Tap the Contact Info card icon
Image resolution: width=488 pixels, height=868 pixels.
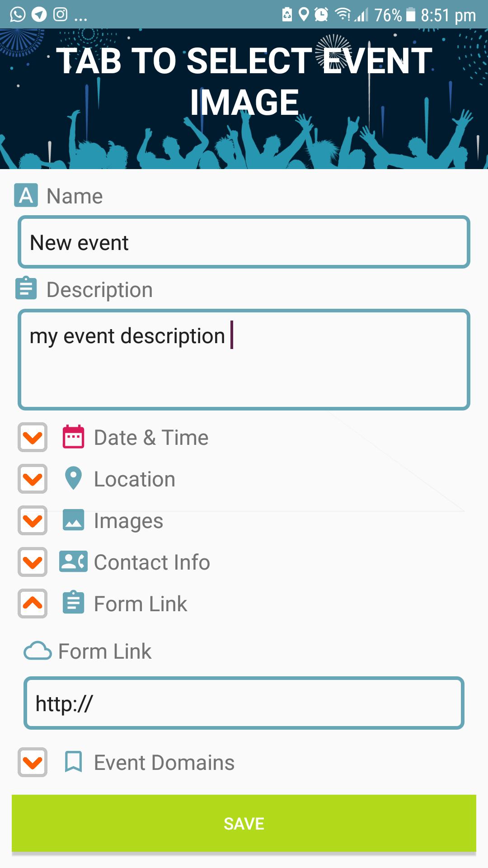(x=73, y=561)
